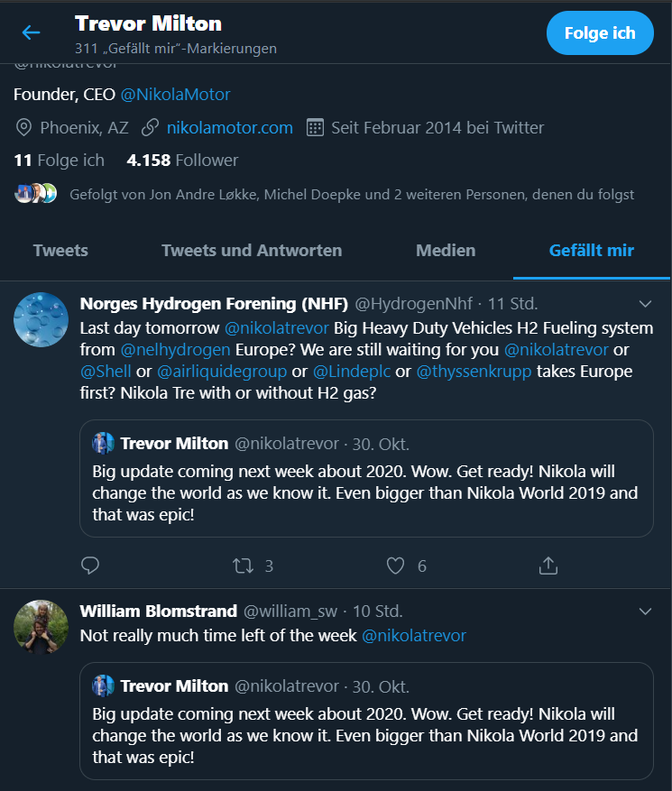This screenshot has height=791, width=672.
Task: Open William Blomstrand's profile avatar
Action: click(41, 626)
